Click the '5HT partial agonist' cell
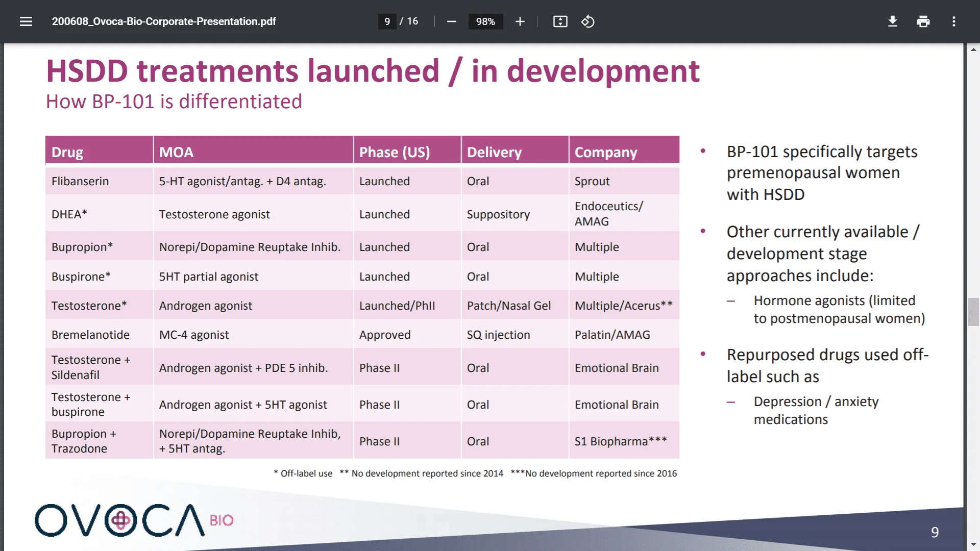Image resolution: width=980 pixels, height=551 pixels. pos(253,276)
